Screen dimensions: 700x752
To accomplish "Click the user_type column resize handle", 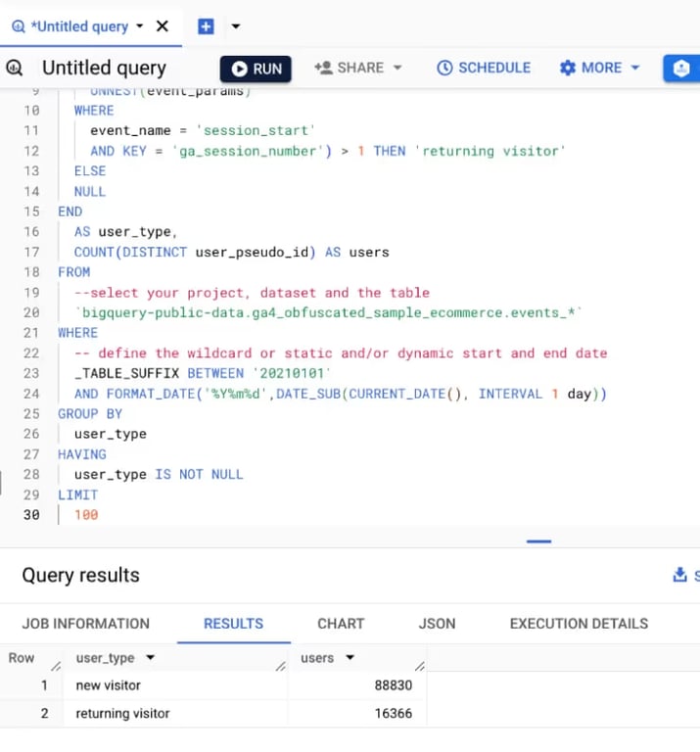I will coord(281,666).
